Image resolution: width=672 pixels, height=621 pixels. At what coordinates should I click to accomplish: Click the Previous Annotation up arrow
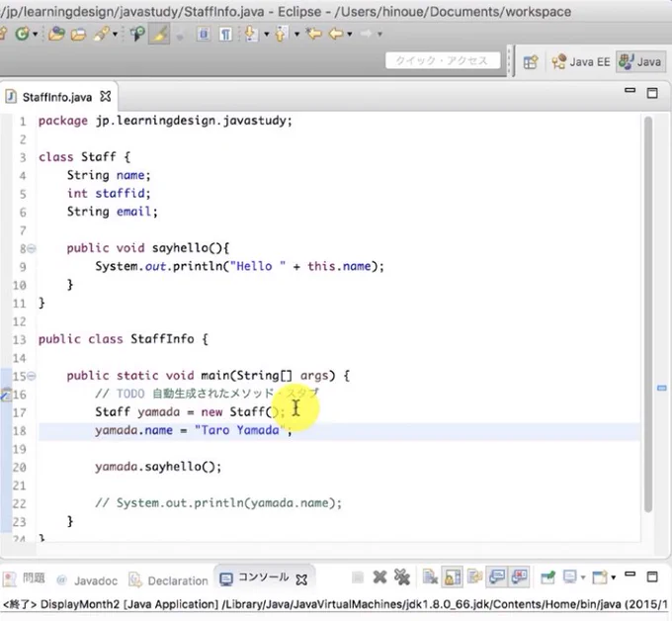[281, 34]
